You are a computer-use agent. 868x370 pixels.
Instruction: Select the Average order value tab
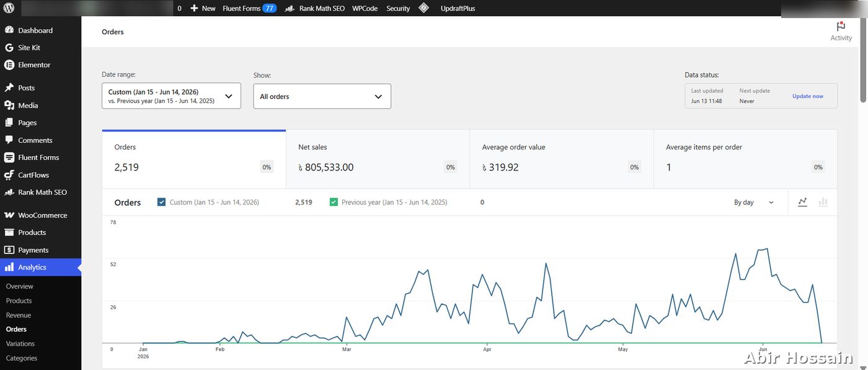coord(562,159)
